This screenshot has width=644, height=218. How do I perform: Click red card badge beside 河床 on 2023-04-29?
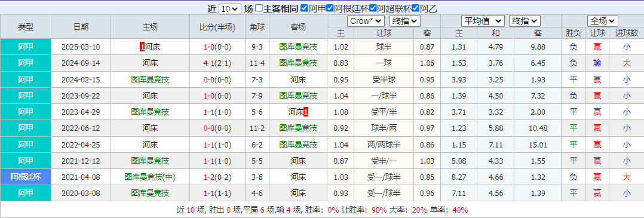[x=306, y=112]
